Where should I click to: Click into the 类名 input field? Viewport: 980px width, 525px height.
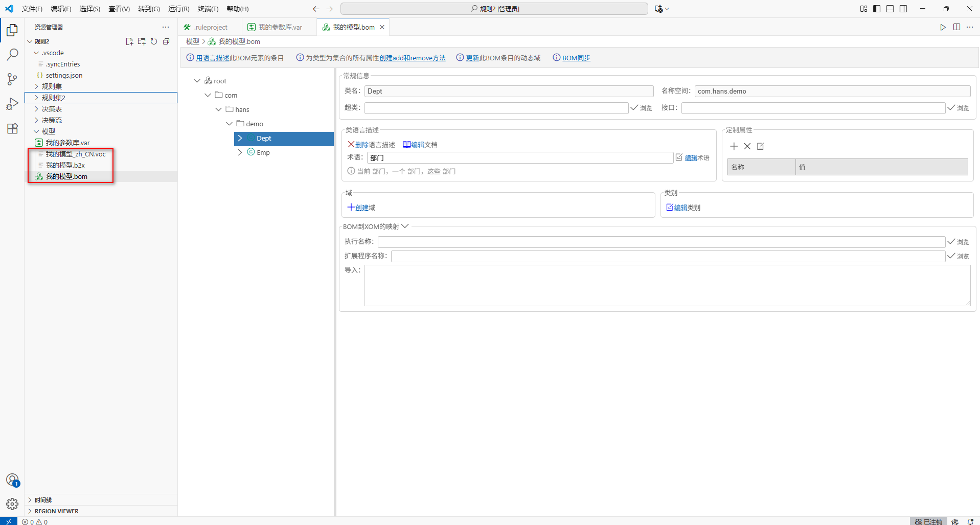pyautogui.click(x=509, y=91)
